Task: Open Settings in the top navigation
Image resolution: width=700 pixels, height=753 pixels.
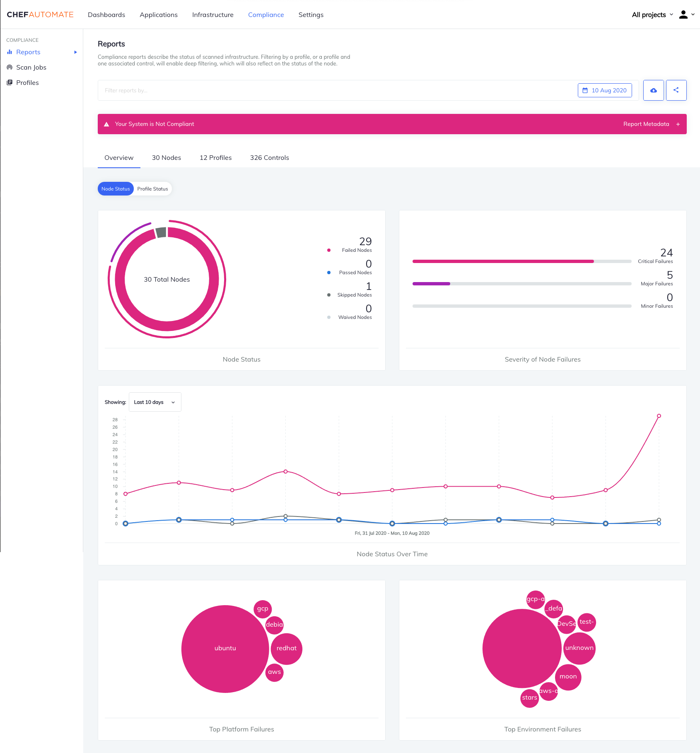Action: pyautogui.click(x=311, y=15)
